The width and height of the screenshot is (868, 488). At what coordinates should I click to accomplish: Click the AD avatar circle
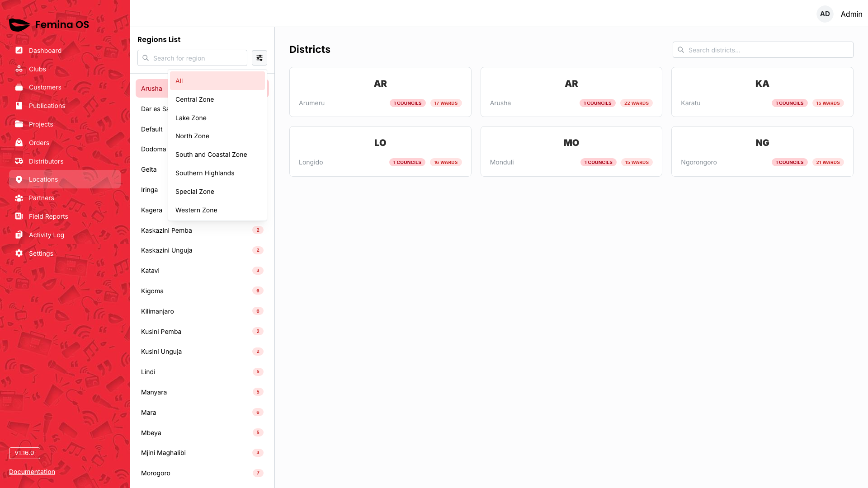825,14
